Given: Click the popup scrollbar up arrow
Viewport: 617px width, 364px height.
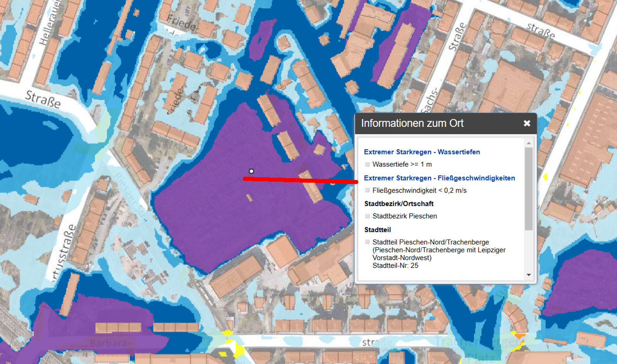Looking at the screenshot, I should (x=529, y=143).
